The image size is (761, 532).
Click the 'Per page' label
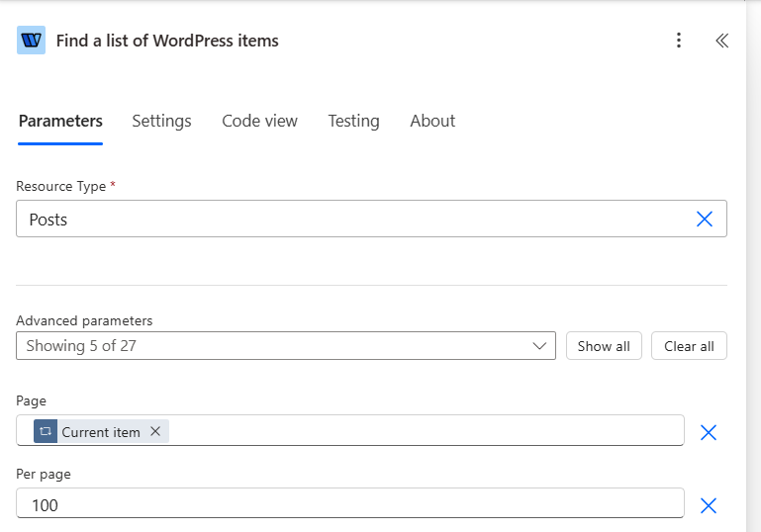coord(44,474)
